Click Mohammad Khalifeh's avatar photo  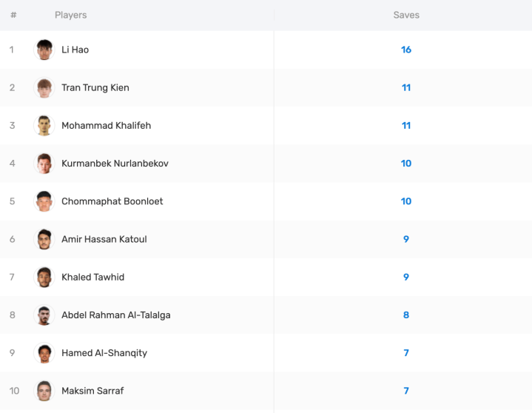(44, 125)
